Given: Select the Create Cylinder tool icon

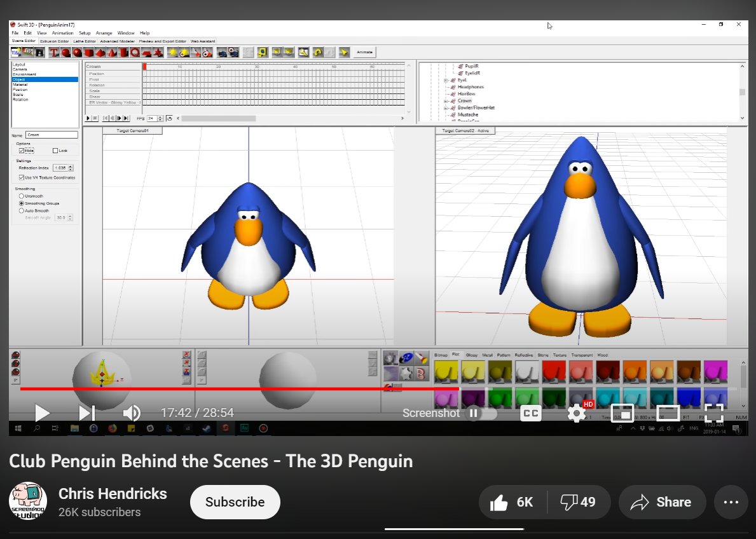Looking at the screenshot, I should (123, 53).
